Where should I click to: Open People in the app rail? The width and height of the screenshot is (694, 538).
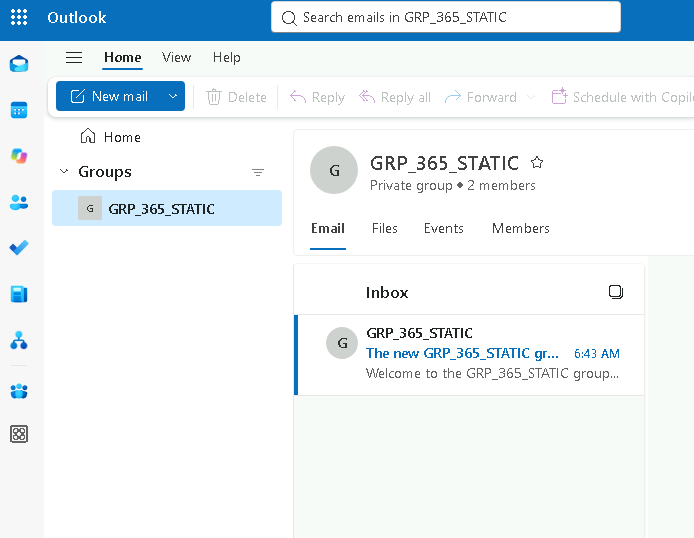click(19, 202)
